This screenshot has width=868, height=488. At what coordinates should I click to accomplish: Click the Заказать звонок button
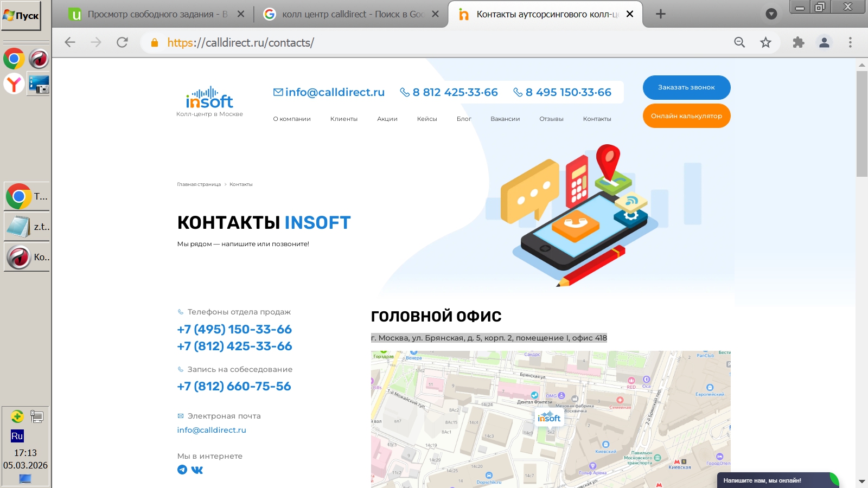tap(686, 87)
